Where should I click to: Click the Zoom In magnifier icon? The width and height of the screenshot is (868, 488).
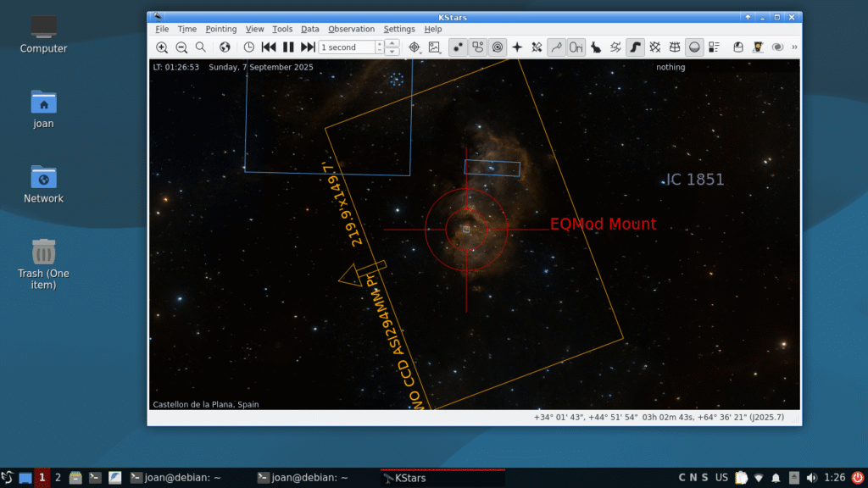tap(162, 47)
